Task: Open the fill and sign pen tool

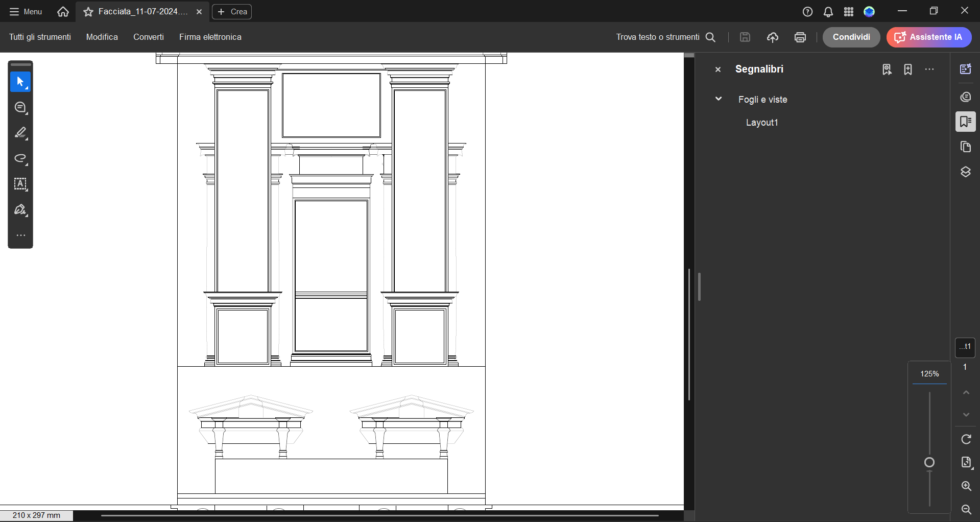Action: 20,210
